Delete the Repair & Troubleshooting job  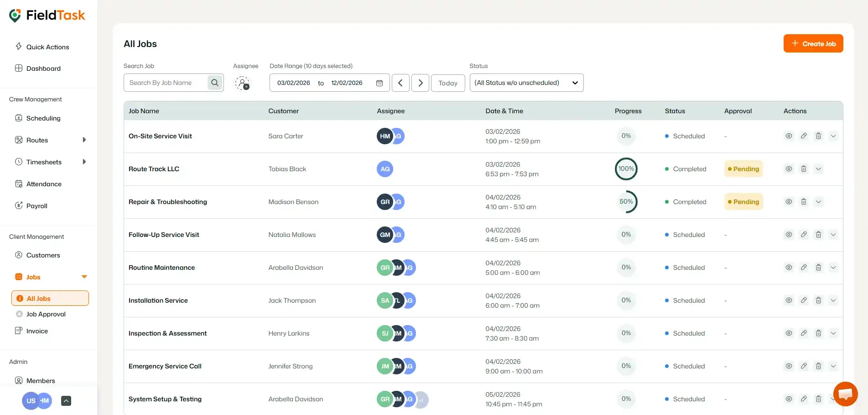[x=804, y=202]
